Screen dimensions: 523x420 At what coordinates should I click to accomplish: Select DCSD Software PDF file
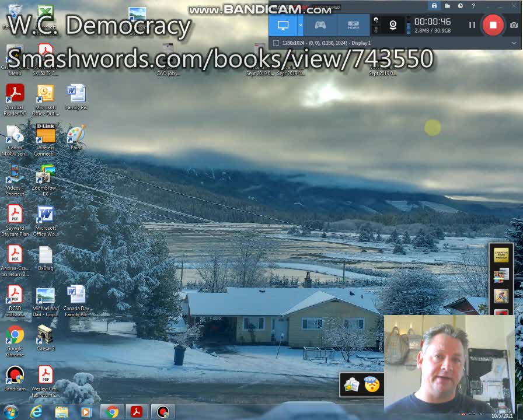[x=15, y=302]
